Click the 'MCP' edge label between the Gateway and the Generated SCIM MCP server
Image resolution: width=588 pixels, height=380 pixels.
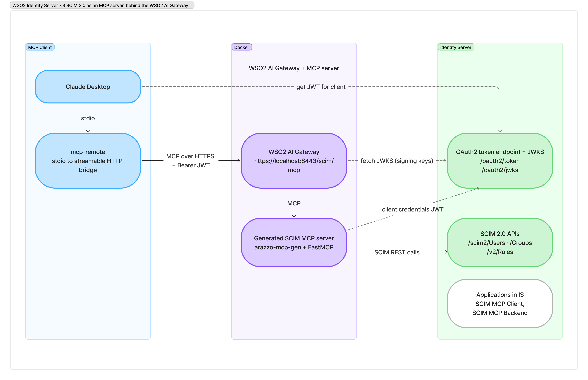click(x=294, y=203)
